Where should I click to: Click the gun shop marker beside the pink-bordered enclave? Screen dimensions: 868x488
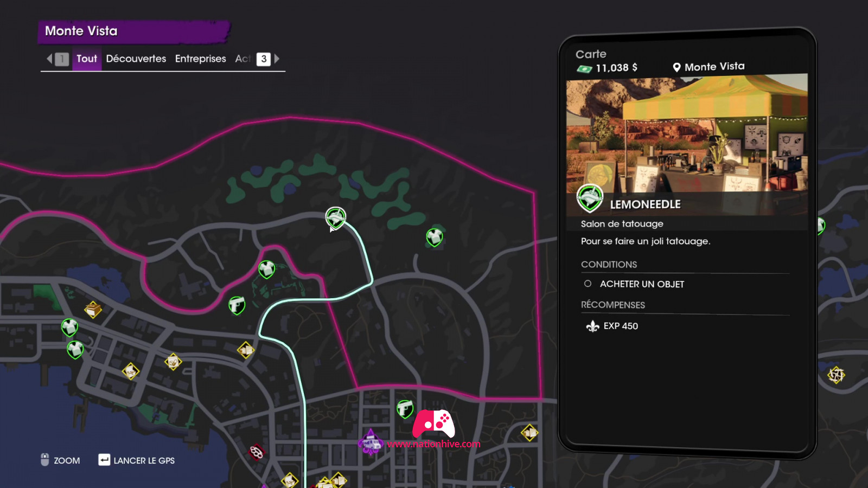click(237, 306)
